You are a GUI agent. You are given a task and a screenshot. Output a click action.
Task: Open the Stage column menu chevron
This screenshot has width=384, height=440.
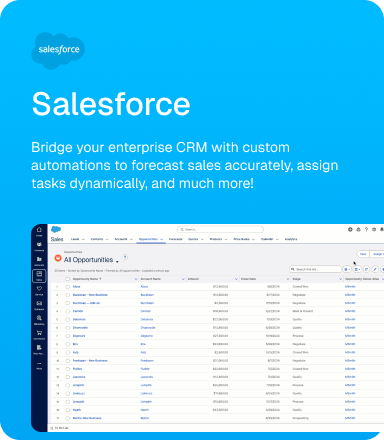click(340, 279)
